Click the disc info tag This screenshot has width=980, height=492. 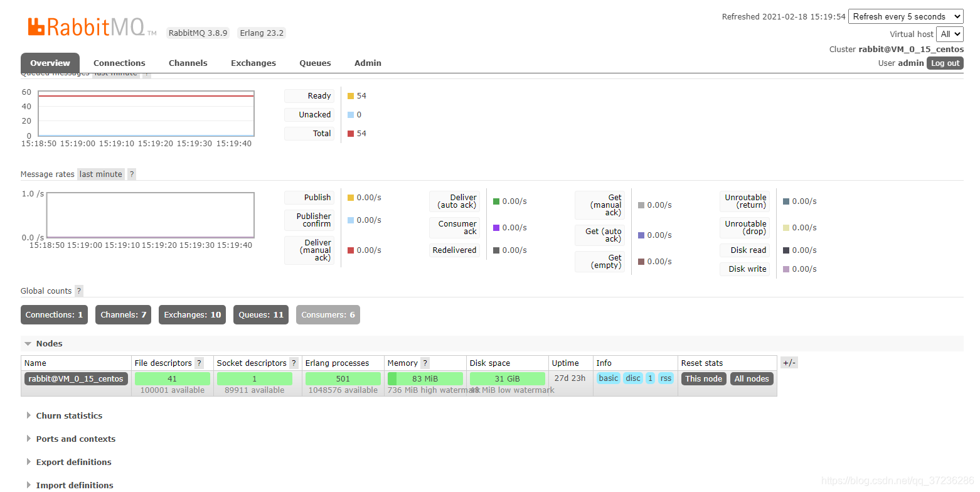point(634,378)
